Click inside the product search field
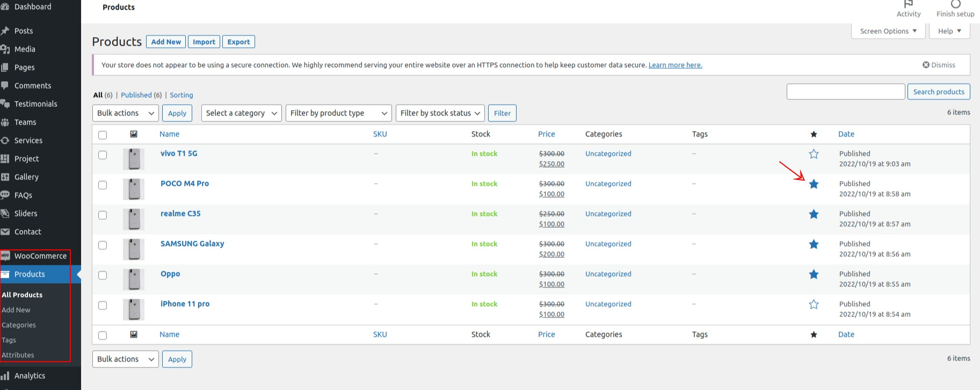 coord(846,92)
